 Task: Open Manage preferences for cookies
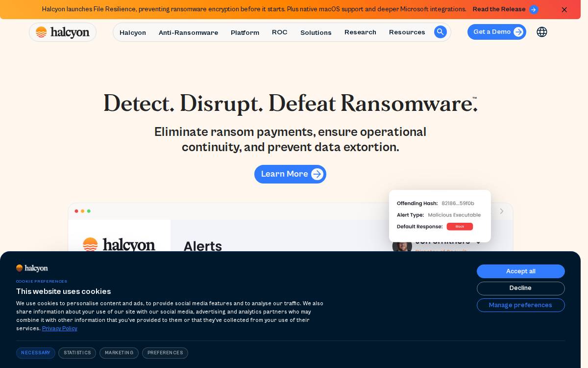click(x=521, y=305)
